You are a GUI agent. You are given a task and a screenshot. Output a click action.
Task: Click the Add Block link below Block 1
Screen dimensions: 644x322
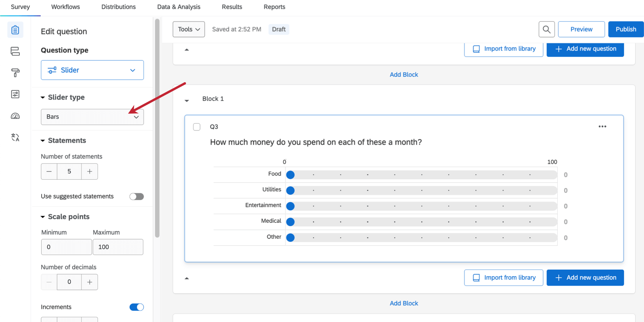point(404,303)
